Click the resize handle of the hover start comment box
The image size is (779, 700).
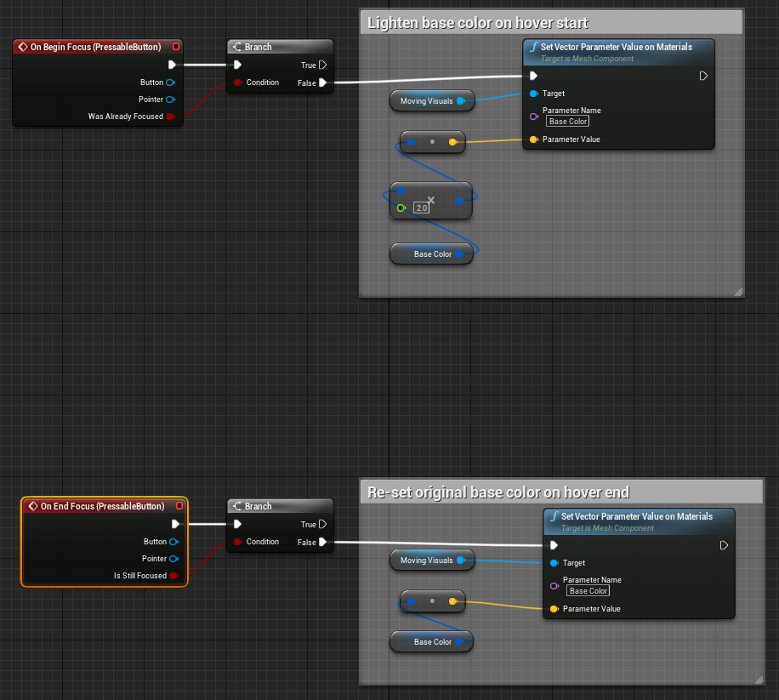coord(738,292)
